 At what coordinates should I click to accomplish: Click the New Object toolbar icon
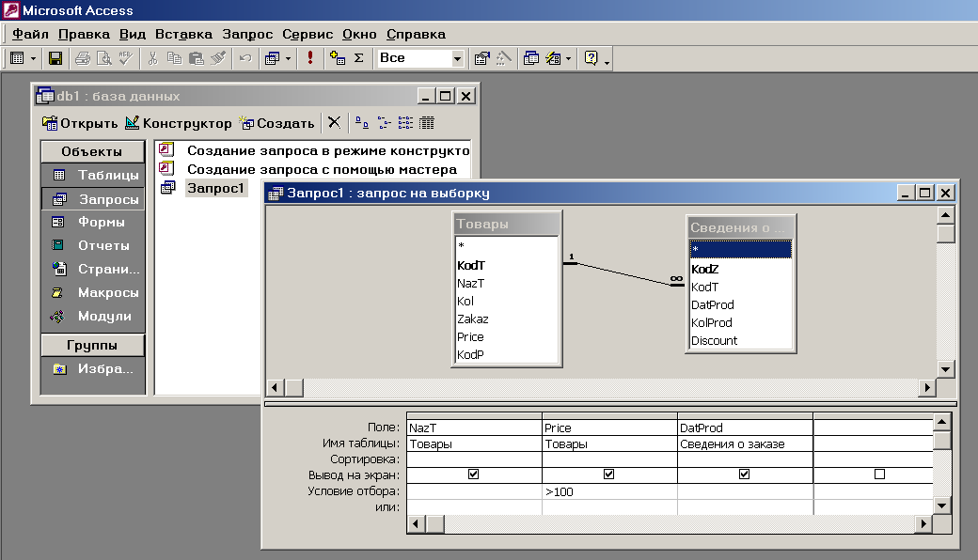(553, 58)
